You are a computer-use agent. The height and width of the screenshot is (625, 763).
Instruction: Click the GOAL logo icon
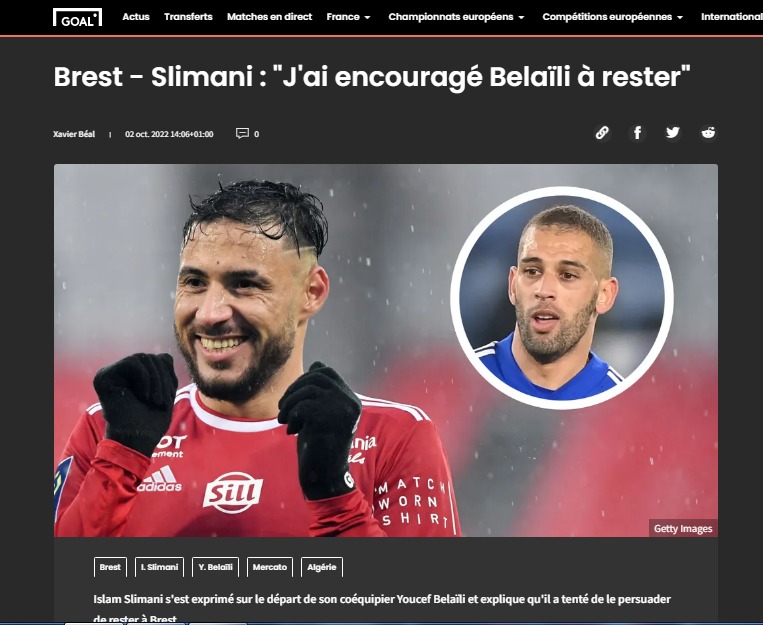click(77, 17)
